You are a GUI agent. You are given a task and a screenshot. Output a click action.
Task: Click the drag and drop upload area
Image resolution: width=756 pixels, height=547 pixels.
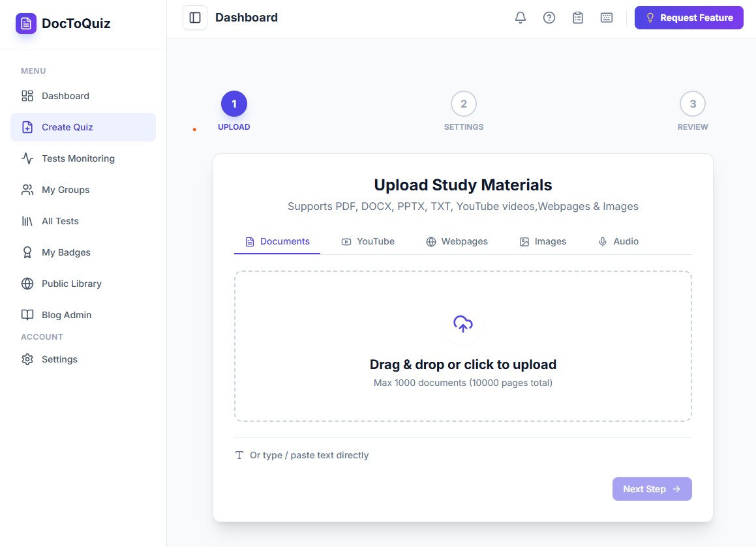click(x=462, y=346)
